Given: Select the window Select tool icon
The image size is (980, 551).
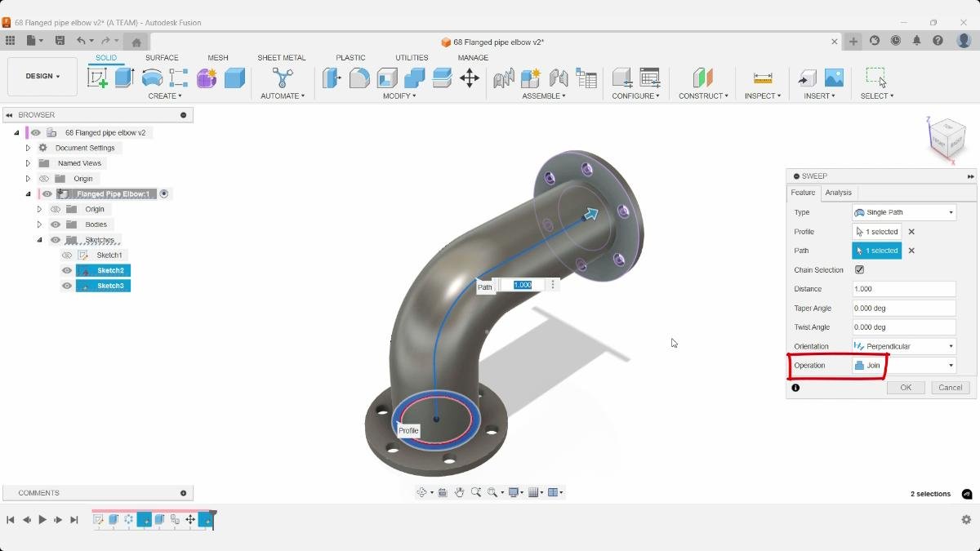Looking at the screenshot, I should coord(876,78).
